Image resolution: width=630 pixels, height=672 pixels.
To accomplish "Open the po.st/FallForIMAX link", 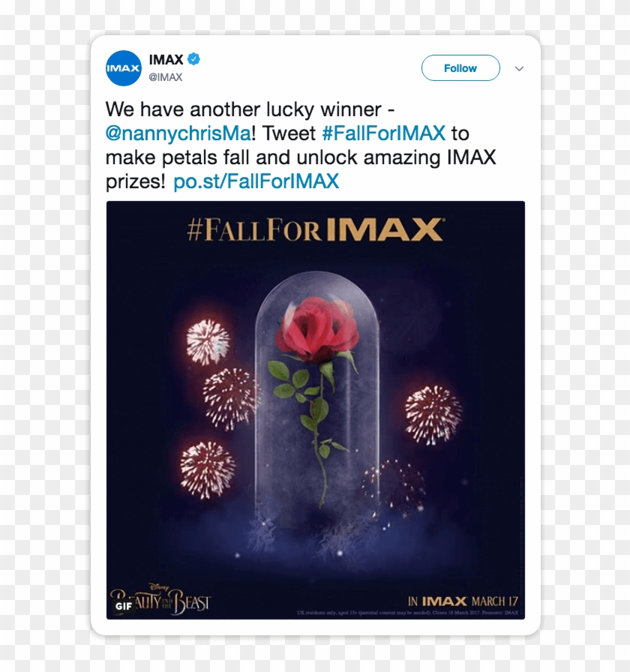I will (x=255, y=181).
